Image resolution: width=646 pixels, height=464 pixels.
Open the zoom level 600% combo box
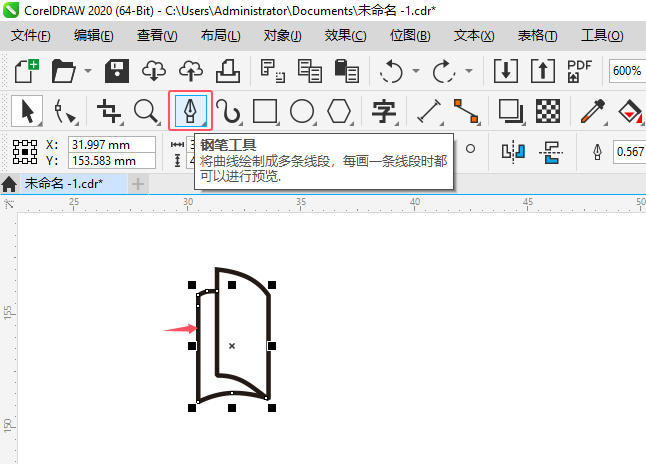[627, 71]
